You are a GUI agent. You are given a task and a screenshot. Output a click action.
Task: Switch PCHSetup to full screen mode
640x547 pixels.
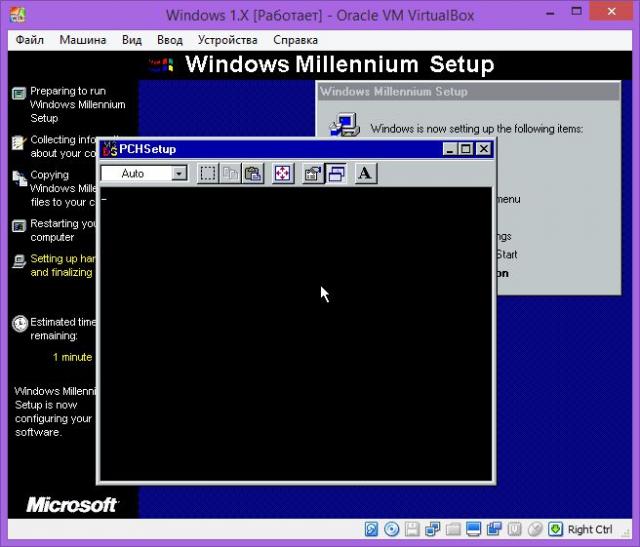click(x=282, y=173)
